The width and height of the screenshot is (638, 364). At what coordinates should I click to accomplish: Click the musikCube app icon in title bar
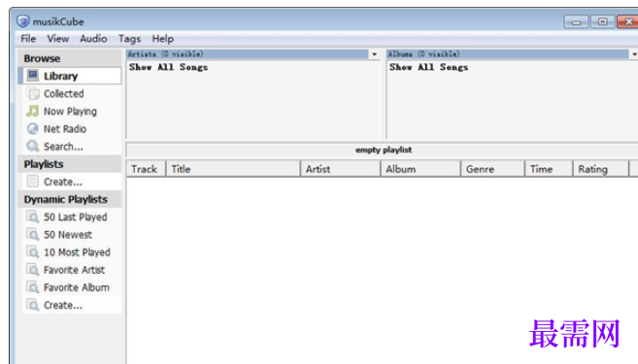23,21
